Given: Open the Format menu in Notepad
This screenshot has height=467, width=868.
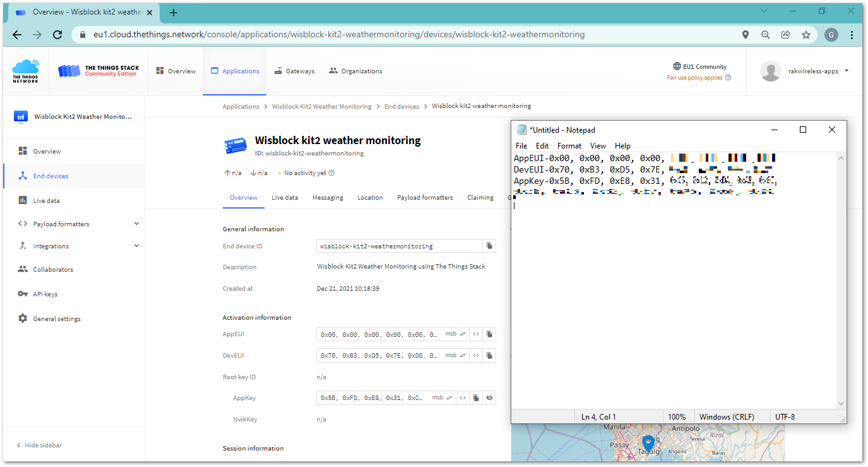Looking at the screenshot, I should [x=569, y=146].
